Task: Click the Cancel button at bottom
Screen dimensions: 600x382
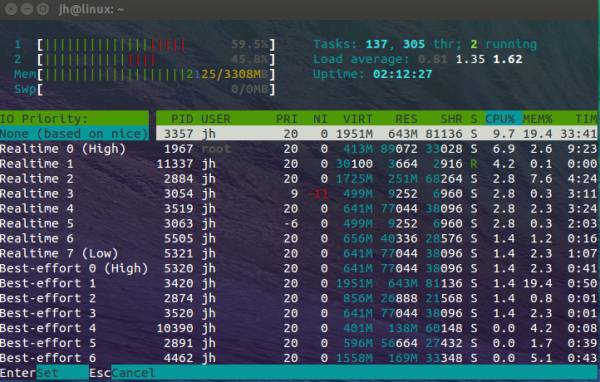Action: (134, 372)
